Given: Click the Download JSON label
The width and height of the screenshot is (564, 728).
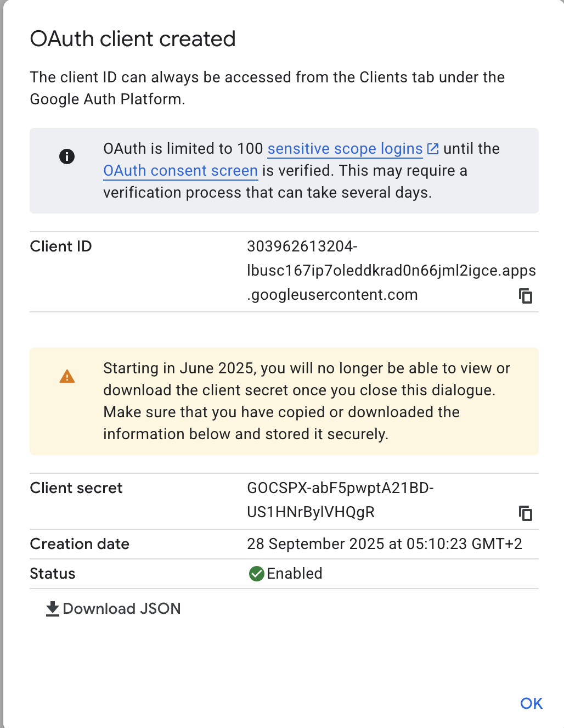Looking at the screenshot, I should pos(121,609).
